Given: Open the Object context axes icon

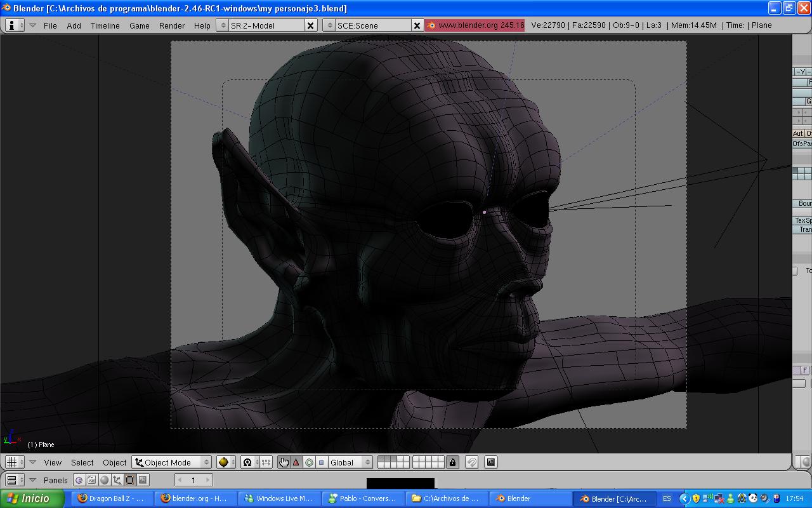Looking at the screenshot, I should (x=117, y=480).
